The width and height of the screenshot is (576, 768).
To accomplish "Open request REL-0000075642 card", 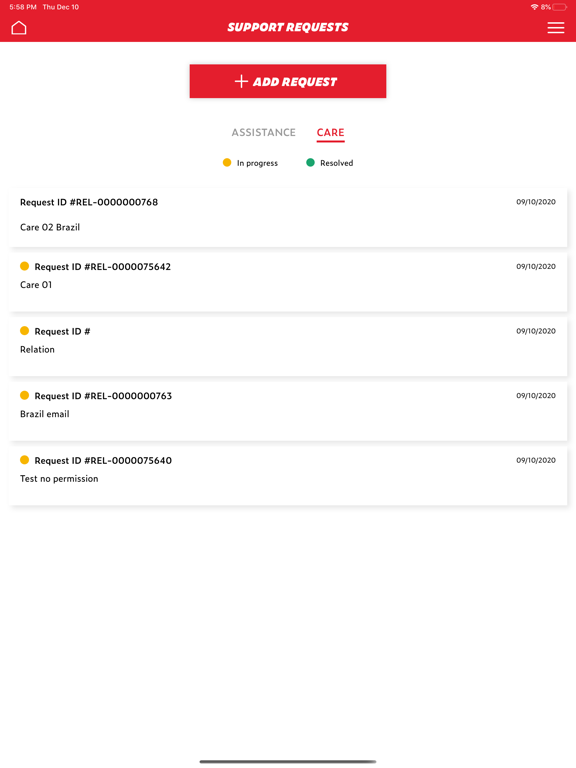I will click(288, 282).
